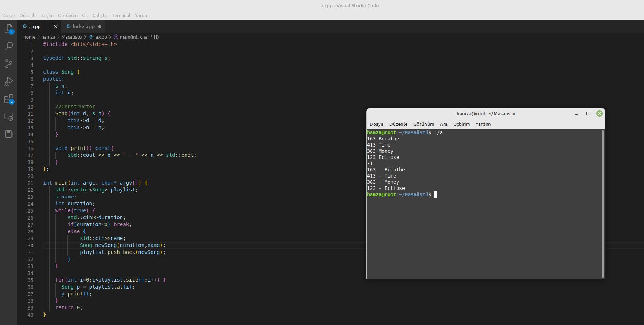644x325 pixels.
Task: Click the terminal window scrollbar
Action: pyautogui.click(x=603, y=204)
